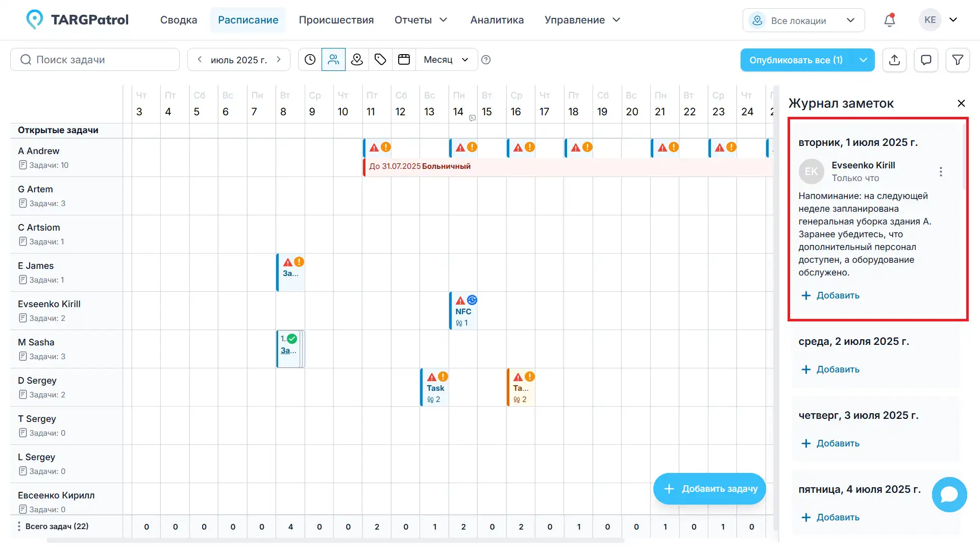Open the filter panel icon
The height and width of the screenshot is (551, 980).
tap(958, 60)
